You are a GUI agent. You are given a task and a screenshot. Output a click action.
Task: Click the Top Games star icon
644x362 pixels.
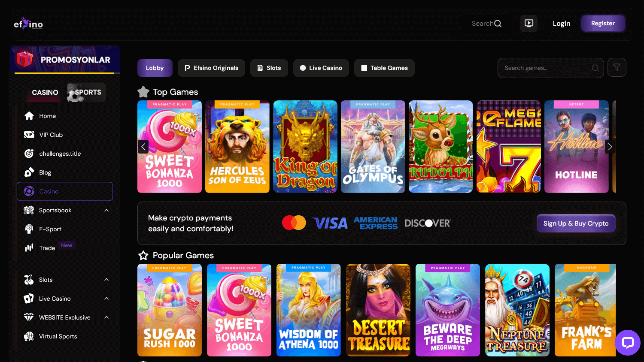(x=143, y=92)
